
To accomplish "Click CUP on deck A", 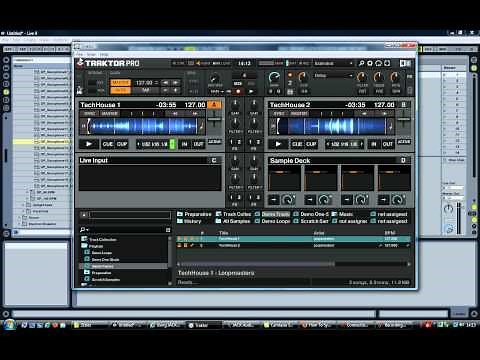I will [122, 144].
